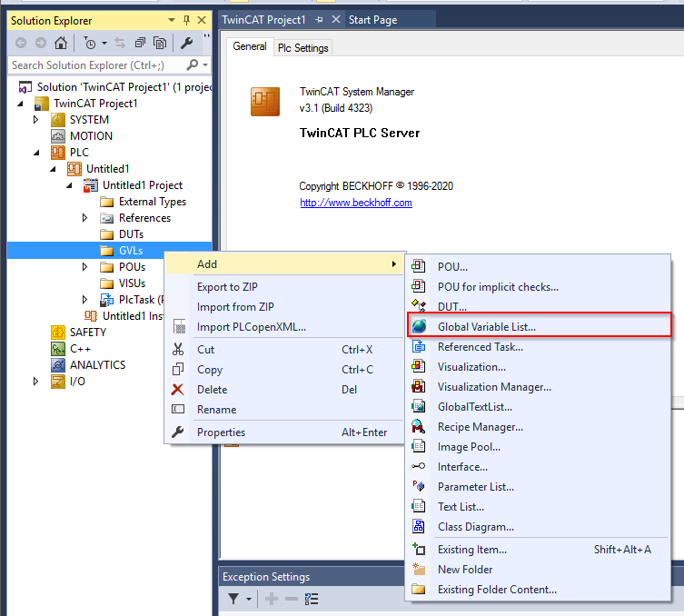The height and width of the screenshot is (616, 684).
Task: Click the list icon in Exception Settings toolbar
Action: (x=312, y=599)
